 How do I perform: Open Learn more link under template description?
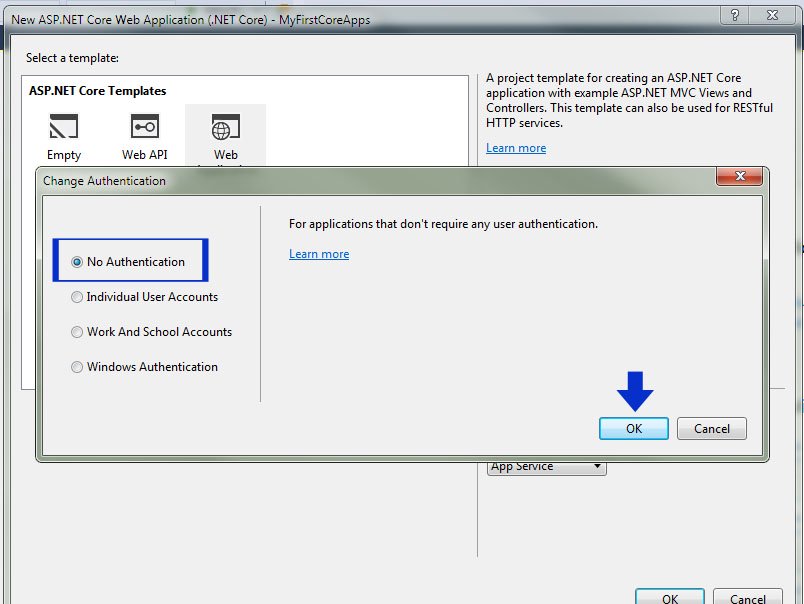(x=516, y=148)
